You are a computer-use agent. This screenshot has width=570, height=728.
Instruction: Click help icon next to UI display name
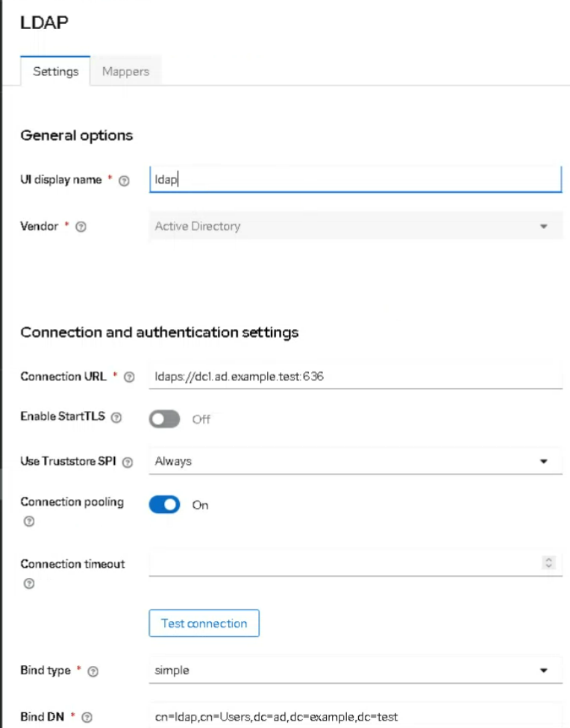tap(125, 181)
